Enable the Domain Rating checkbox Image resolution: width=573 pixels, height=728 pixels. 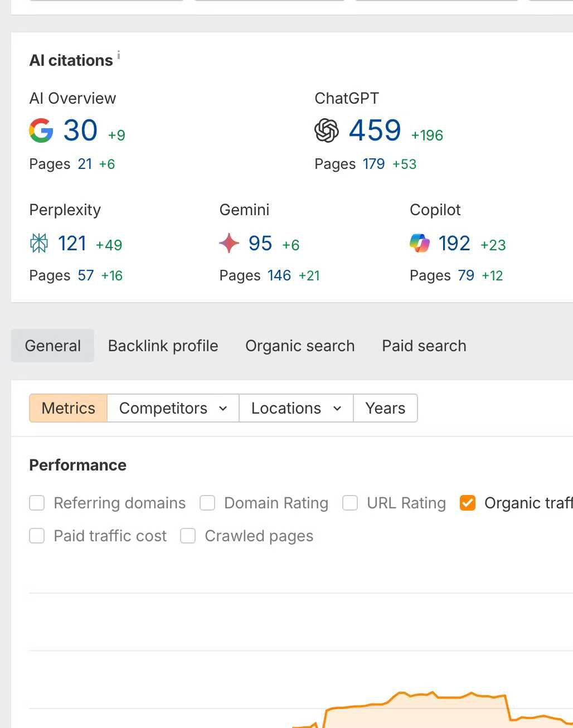tap(207, 503)
